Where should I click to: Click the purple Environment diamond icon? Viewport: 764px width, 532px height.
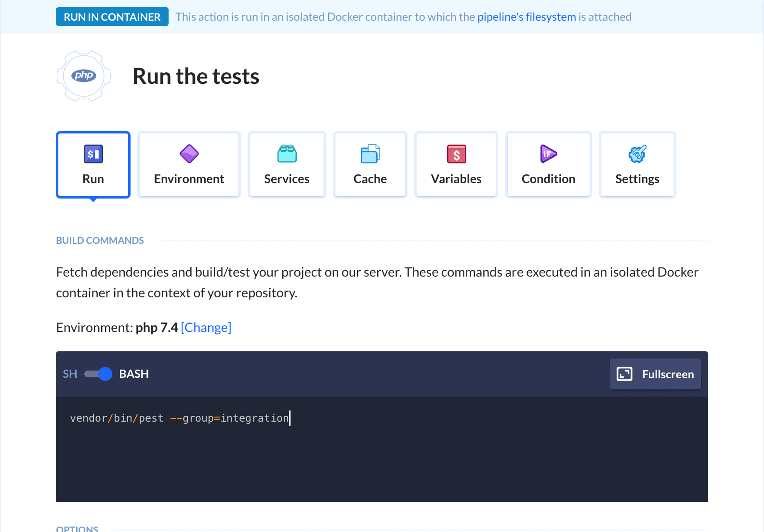[x=189, y=154]
